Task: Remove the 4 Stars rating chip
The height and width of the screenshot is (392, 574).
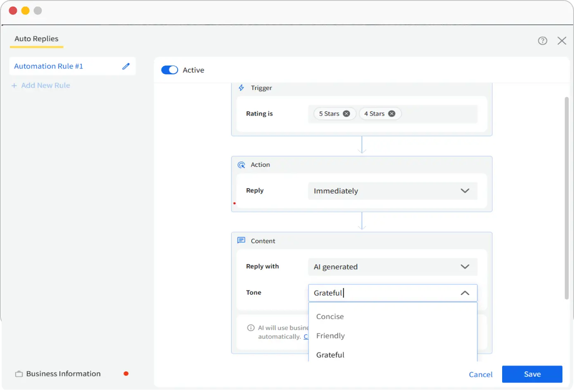Action: [x=391, y=113]
